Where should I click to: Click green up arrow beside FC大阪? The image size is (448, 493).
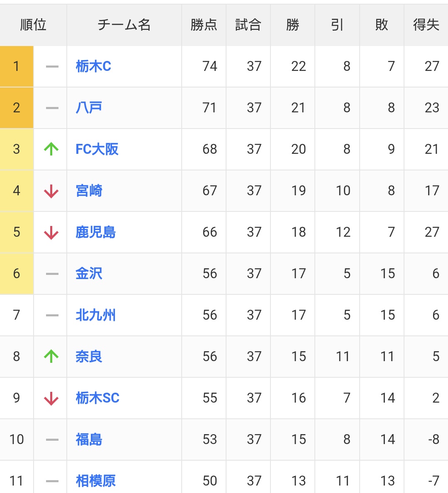tap(51, 149)
